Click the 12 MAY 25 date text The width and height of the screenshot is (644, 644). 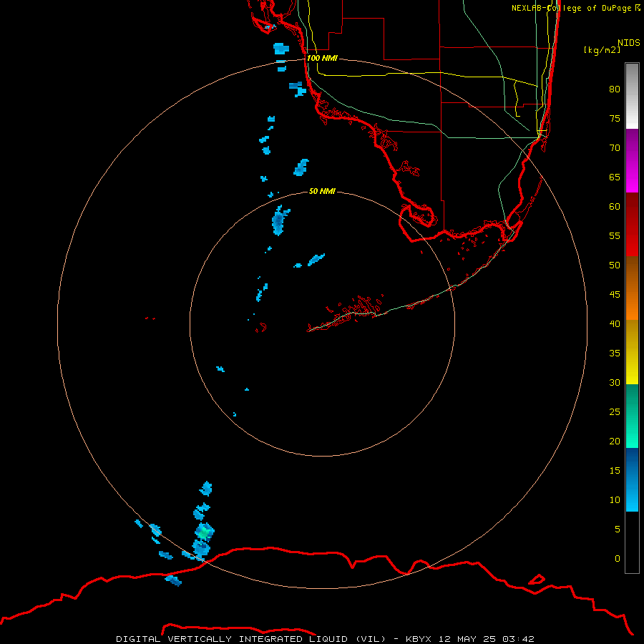click(467, 639)
